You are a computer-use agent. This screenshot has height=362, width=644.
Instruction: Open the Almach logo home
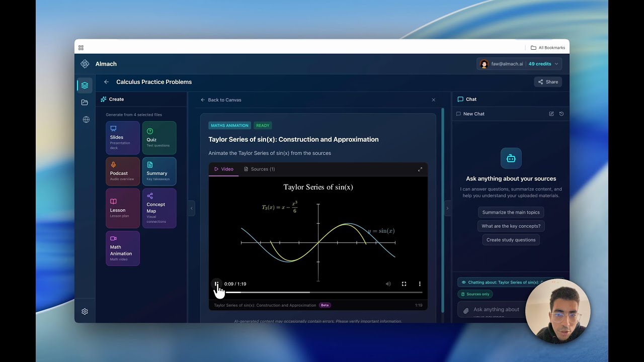[x=85, y=64]
